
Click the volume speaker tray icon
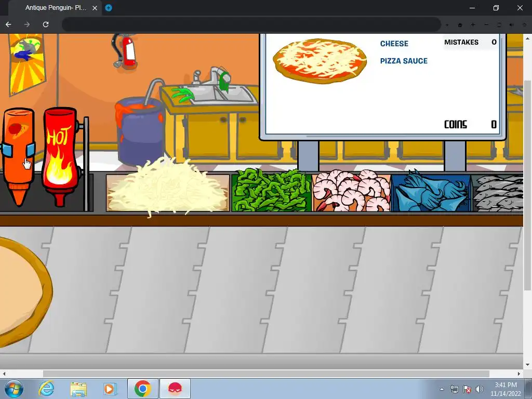[x=480, y=389]
